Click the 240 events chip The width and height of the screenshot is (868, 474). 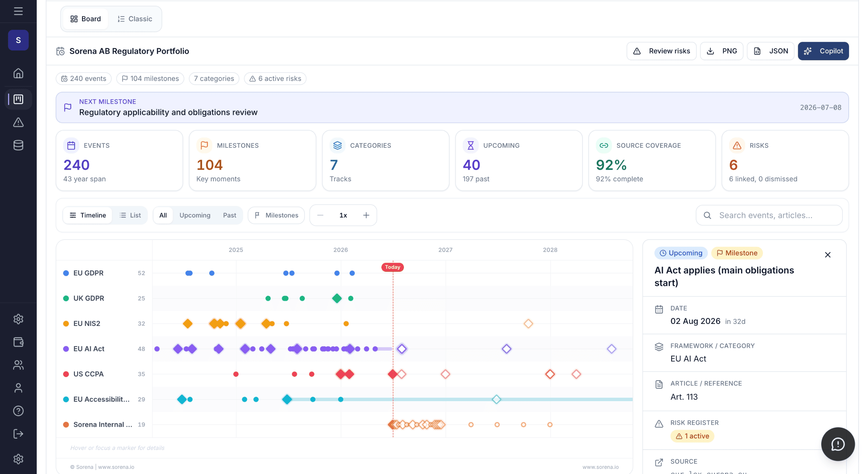pyautogui.click(x=84, y=79)
